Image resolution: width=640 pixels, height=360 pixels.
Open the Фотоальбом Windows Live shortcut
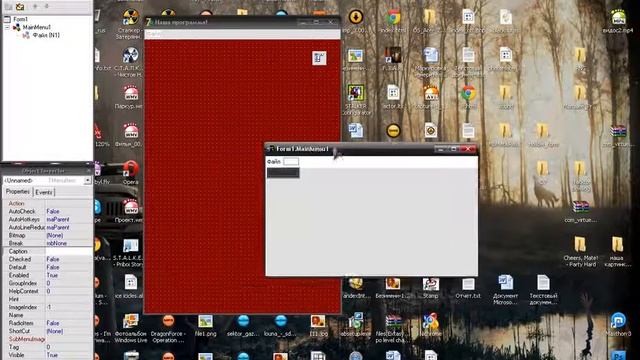(x=131, y=328)
